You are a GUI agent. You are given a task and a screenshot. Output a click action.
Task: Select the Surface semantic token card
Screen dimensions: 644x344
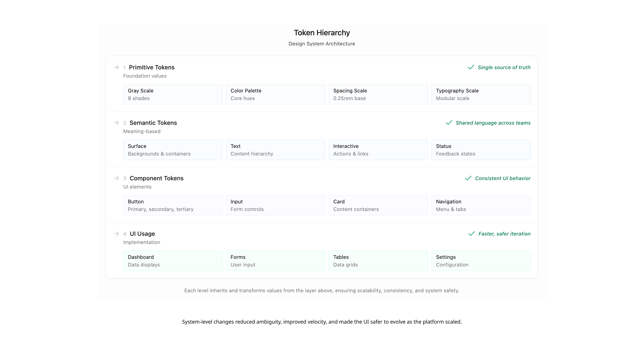click(x=173, y=150)
